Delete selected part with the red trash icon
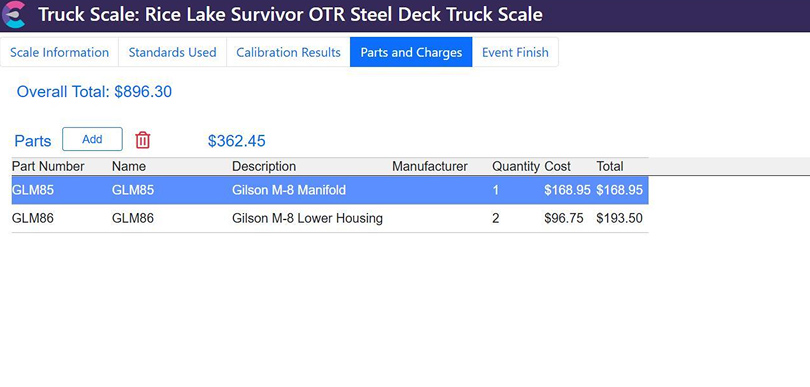 (x=143, y=140)
